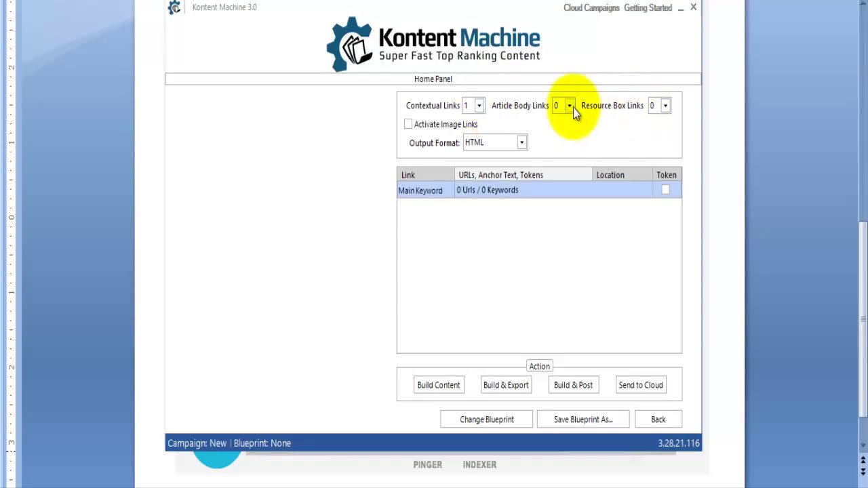Click the Build & Export button
868x488 pixels.
506,385
